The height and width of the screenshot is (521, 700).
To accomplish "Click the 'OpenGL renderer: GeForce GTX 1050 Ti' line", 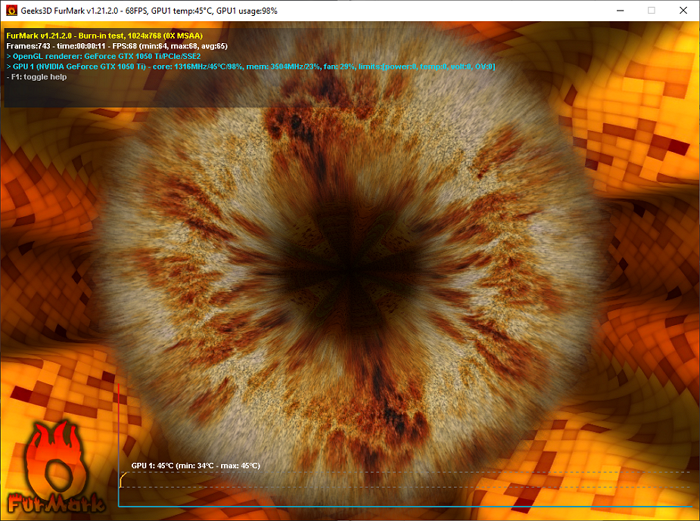I will coord(103,56).
